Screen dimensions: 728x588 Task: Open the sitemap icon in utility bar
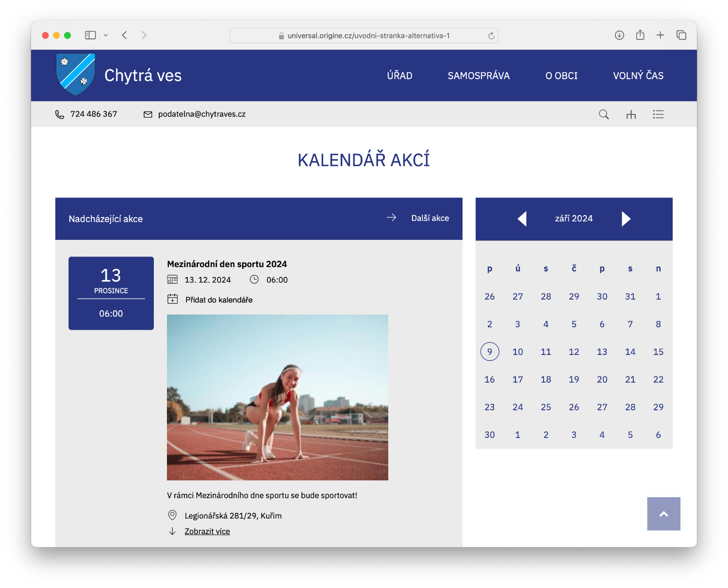pyautogui.click(x=630, y=115)
